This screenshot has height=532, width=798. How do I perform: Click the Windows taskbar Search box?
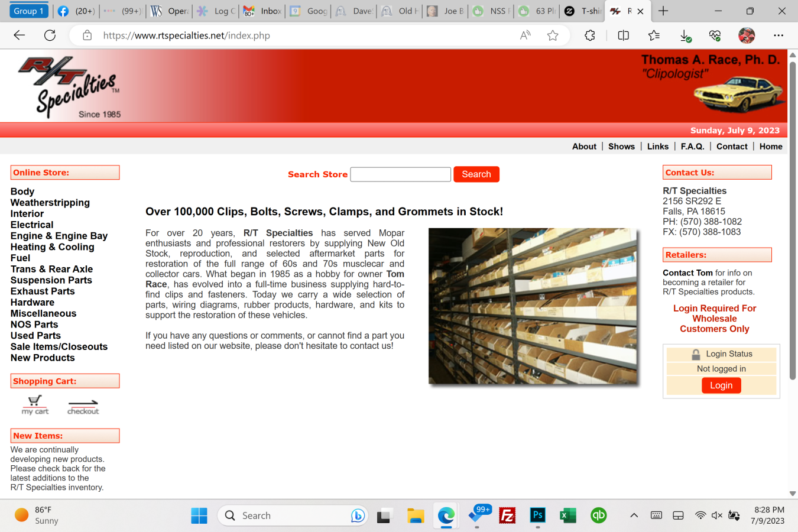point(293,515)
